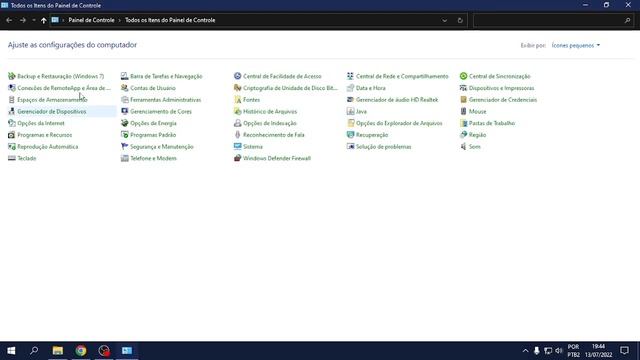640x360 pixels.
Task: Open Opções de Energia icon
Action: (124, 123)
